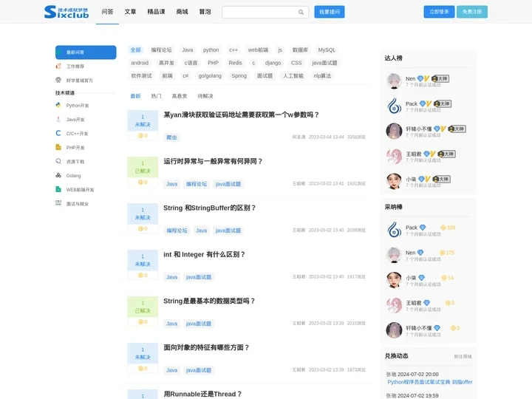Open Pack's avatar in 达人榜

coord(394,106)
